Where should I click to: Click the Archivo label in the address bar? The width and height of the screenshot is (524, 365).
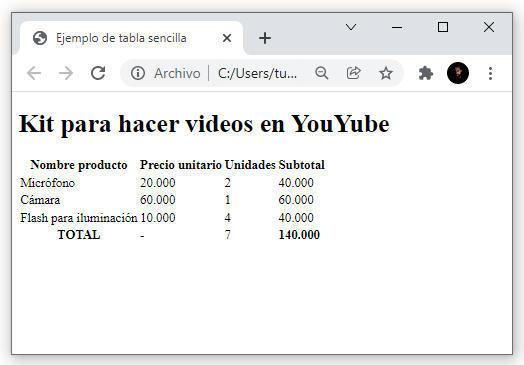pos(177,73)
